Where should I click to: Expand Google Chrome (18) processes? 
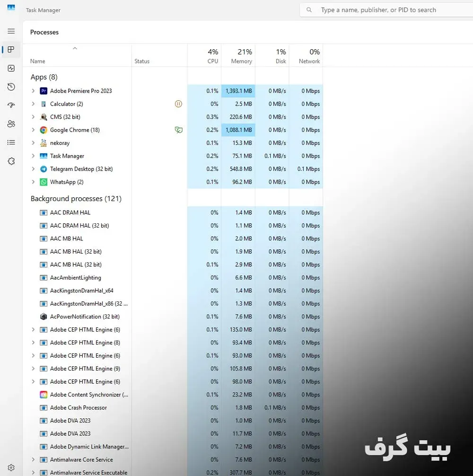click(33, 130)
